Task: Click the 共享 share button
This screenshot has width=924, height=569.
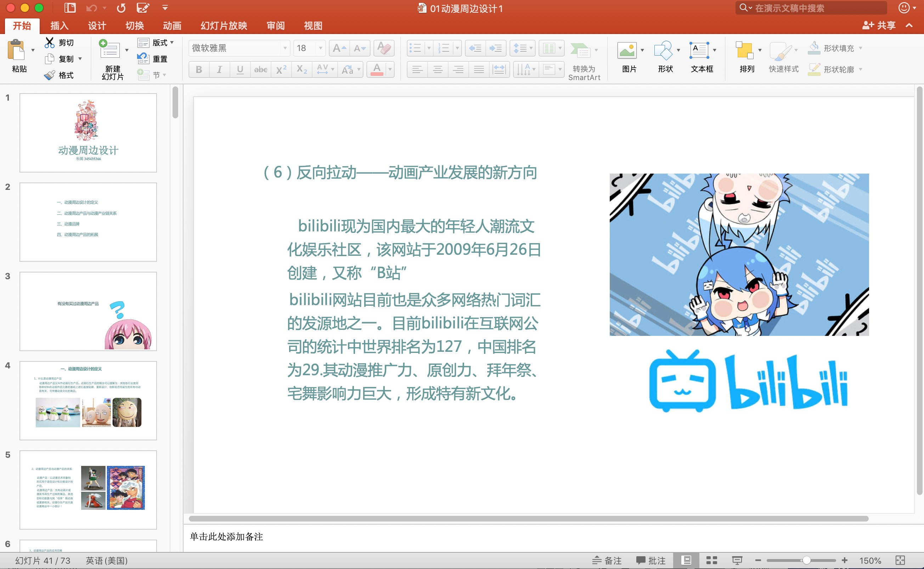Action: click(879, 25)
